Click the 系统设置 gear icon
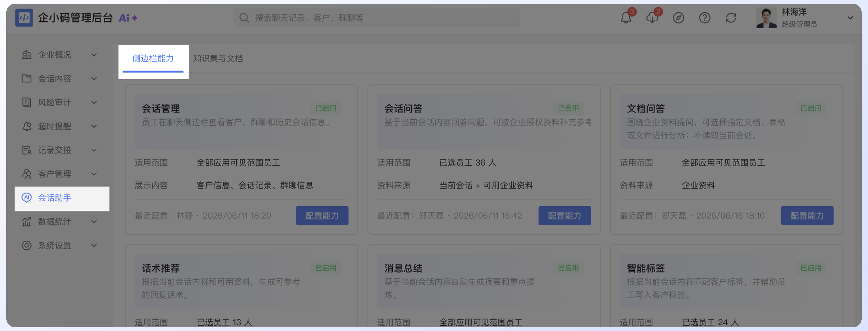 pos(26,245)
